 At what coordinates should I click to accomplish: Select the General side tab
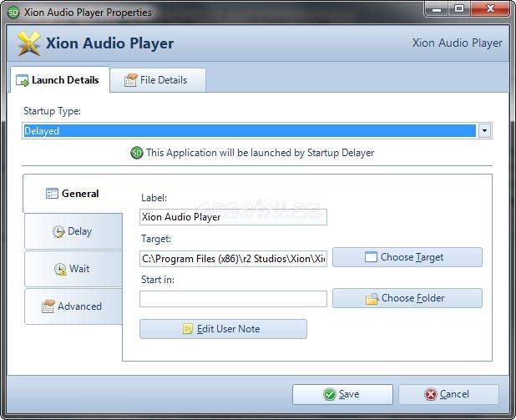pyautogui.click(x=73, y=194)
